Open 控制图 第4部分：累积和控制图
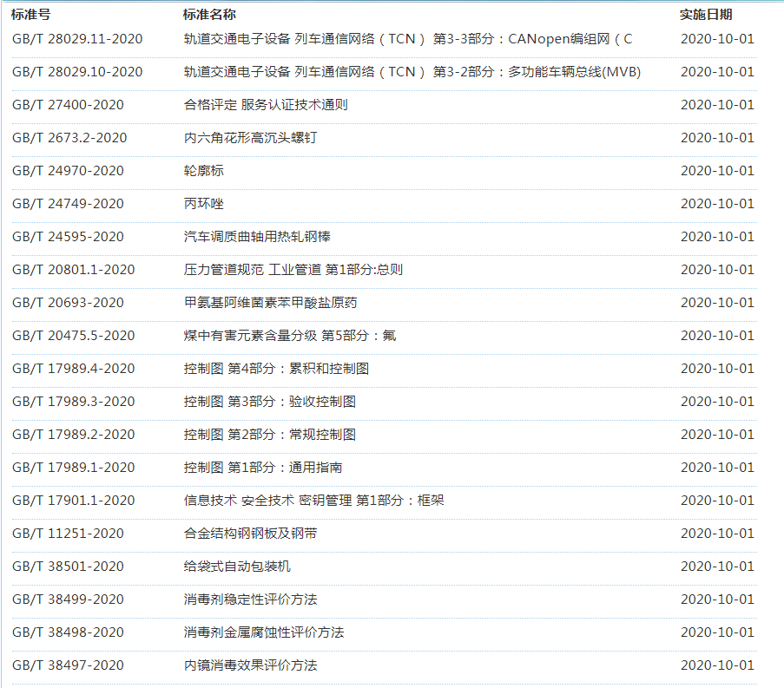The image size is (784, 688). click(276, 369)
